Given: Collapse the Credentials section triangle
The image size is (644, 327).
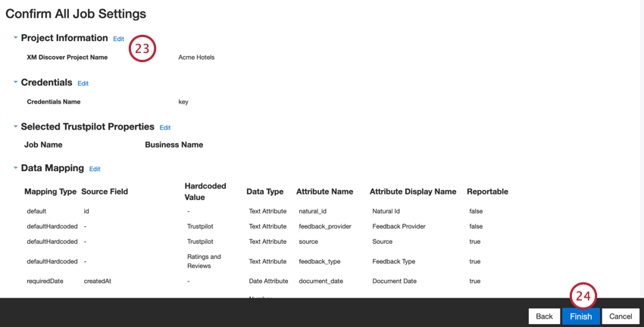Looking at the screenshot, I should point(16,82).
